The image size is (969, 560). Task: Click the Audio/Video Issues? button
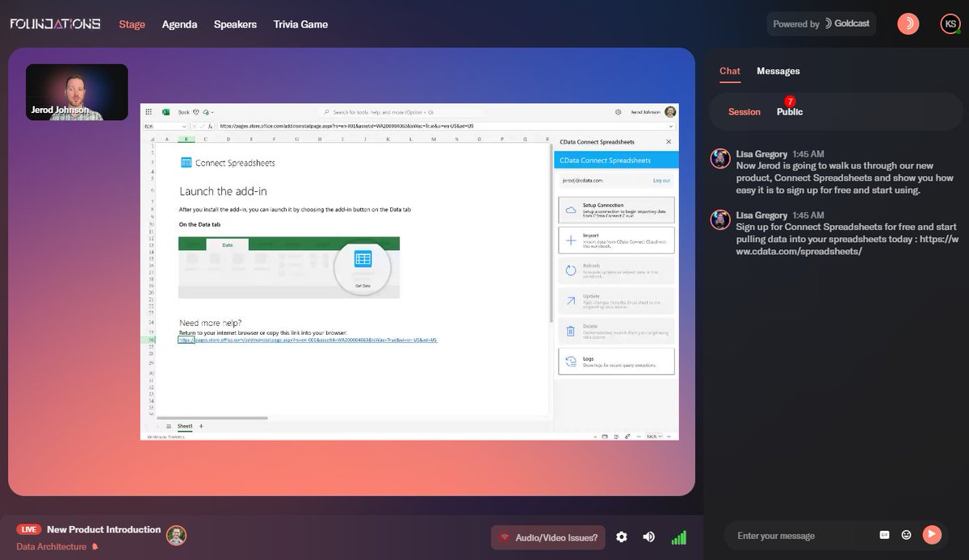point(548,537)
